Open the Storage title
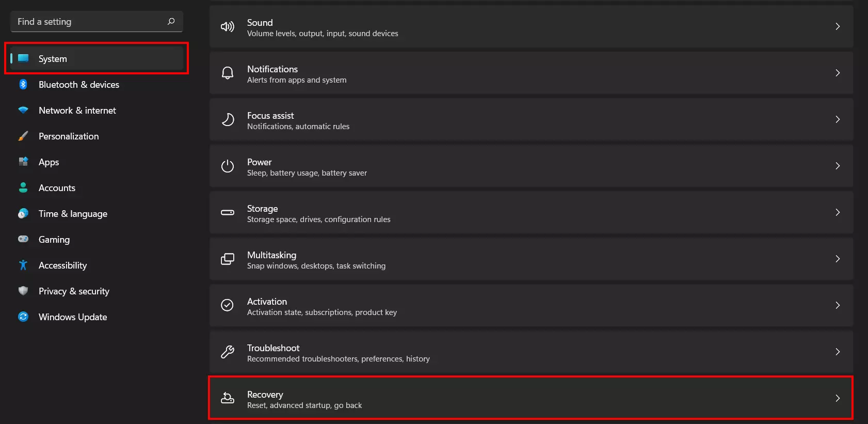Viewport: 868px width, 424px height. 262,209
